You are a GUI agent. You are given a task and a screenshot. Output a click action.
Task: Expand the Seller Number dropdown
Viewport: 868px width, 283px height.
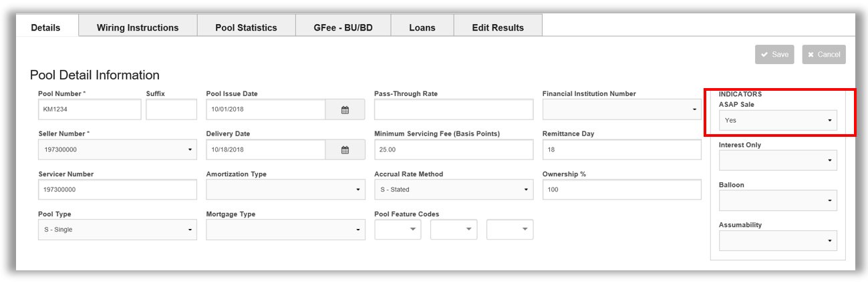118,150
